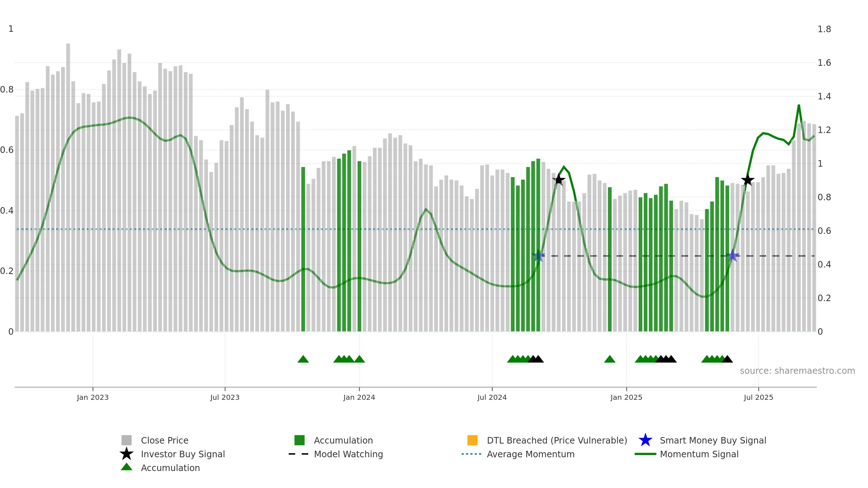Click the green Accumulation triangle legend icon
The height and width of the screenshot is (488, 868).
[127, 467]
